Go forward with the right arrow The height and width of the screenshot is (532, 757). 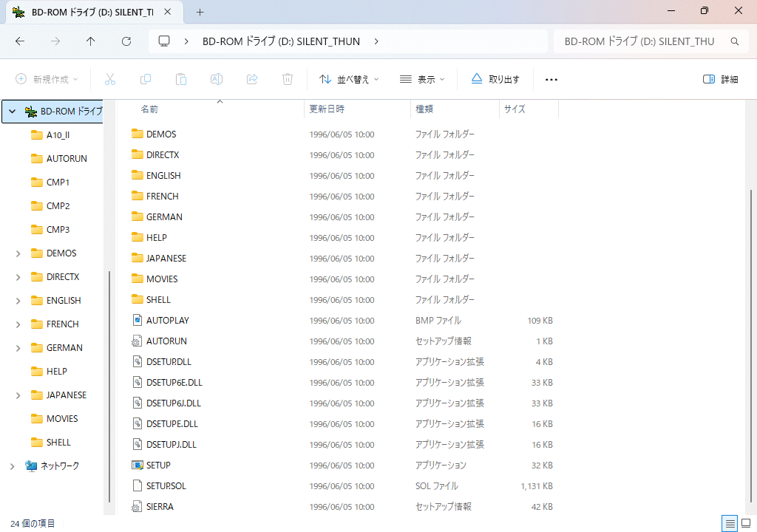[55, 41]
